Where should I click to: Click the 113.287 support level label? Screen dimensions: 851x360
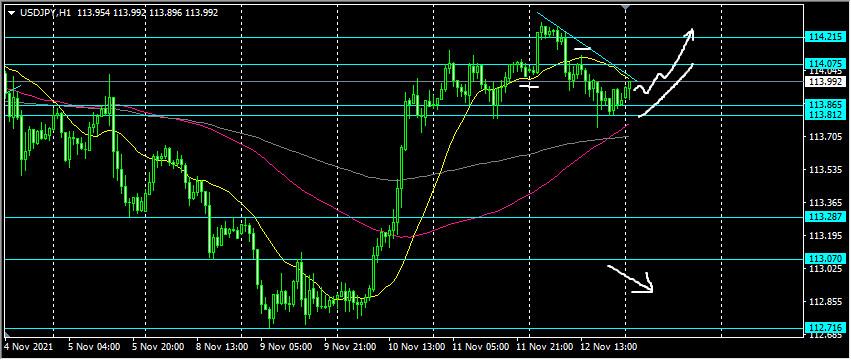click(x=825, y=217)
